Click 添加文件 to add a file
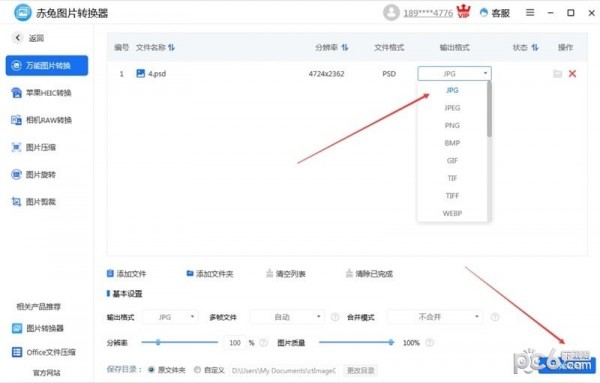The image size is (600, 383). (126, 274)
